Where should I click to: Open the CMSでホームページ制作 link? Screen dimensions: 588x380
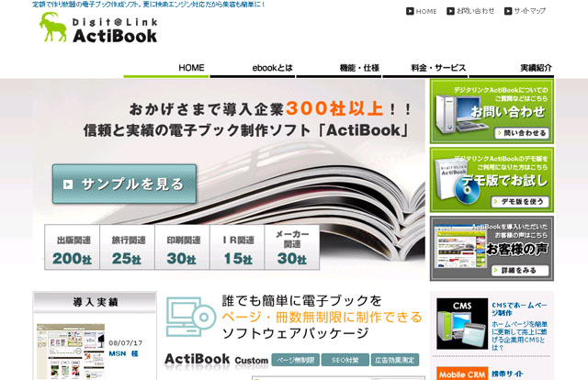[520, 309]
